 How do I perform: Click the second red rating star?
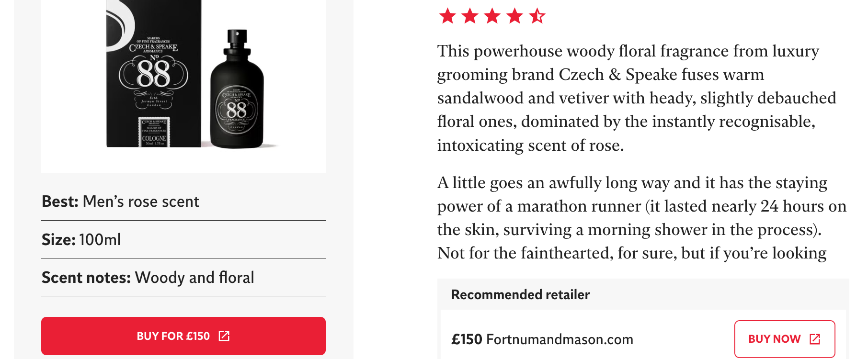470,16
